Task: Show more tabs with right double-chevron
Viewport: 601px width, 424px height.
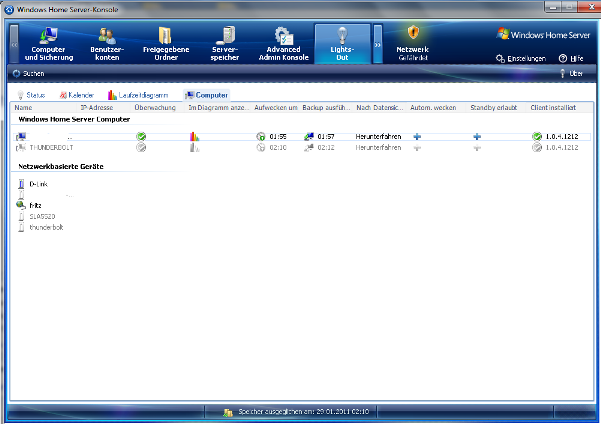Action: pyautogui.click(x=378, y=44)
